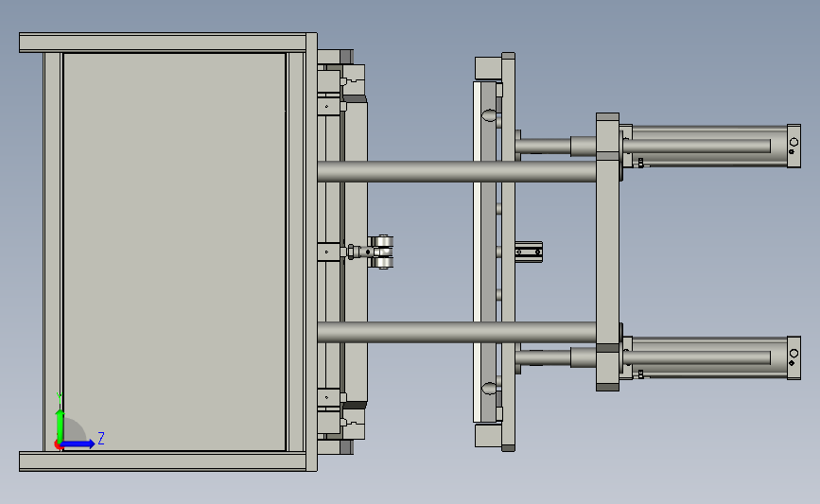Select the upper cylinder end cap

tap(794, 146)
